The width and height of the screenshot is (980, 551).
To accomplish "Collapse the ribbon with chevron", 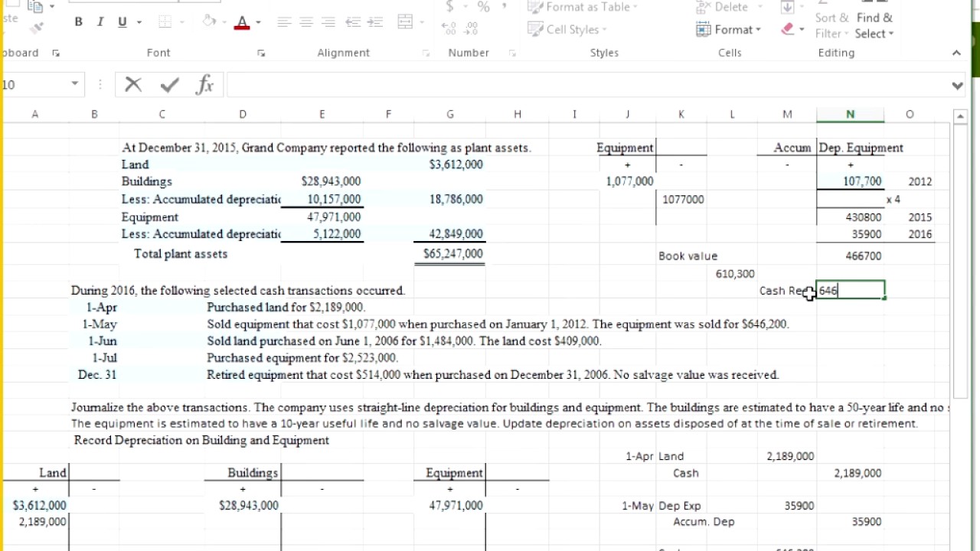I will click(x=956, y=53).
